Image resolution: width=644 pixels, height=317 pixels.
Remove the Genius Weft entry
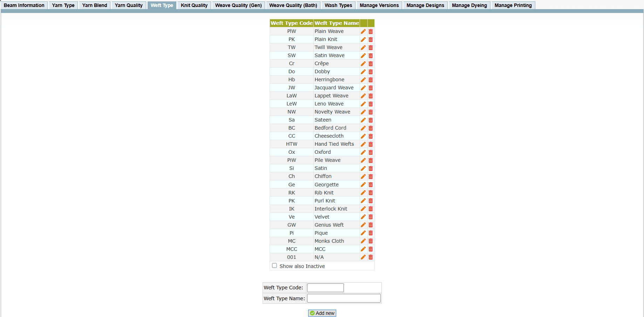point(371,225)
